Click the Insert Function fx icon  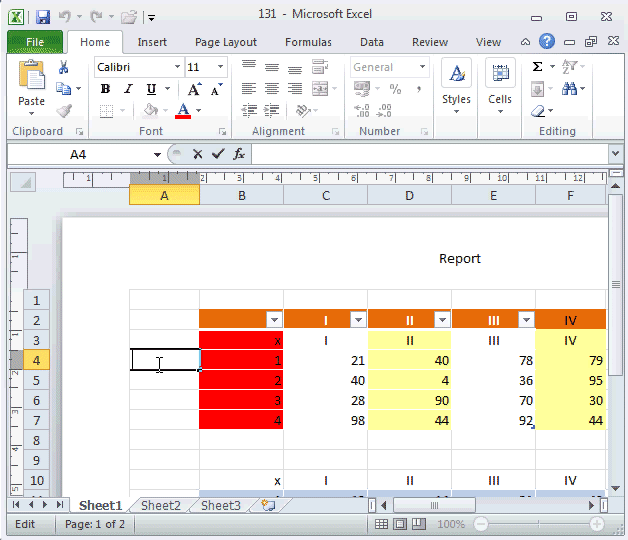click(x=239, y=154)
